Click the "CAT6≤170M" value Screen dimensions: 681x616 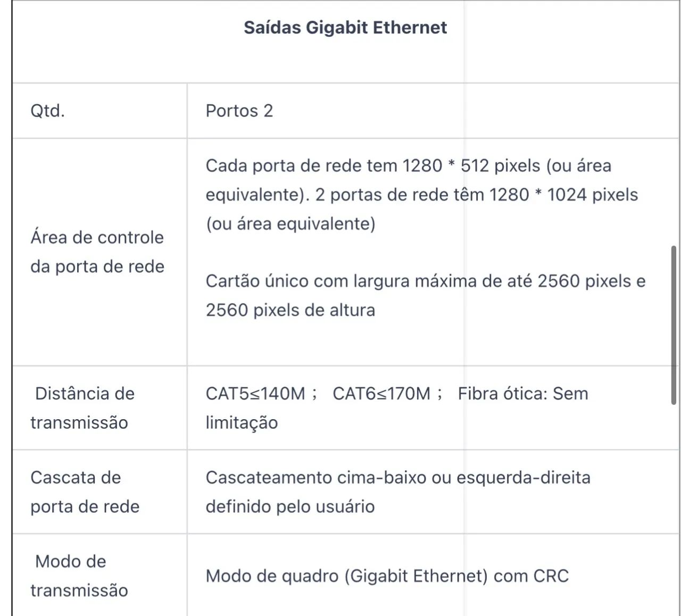[381, 394]
